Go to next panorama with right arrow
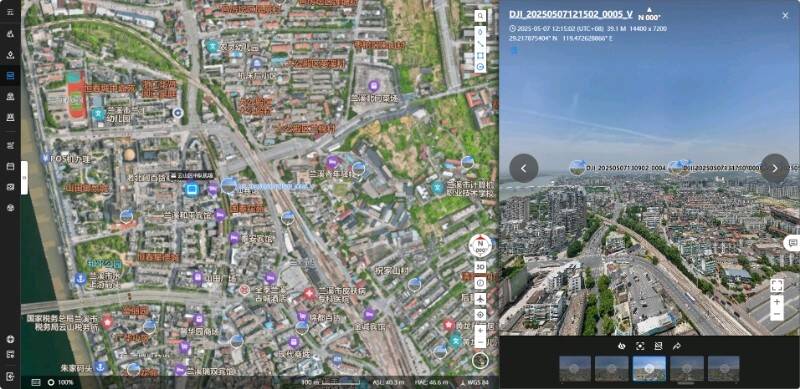Viewport: 800px width, 389px height. pyautogui.click(x=774, y=168)
